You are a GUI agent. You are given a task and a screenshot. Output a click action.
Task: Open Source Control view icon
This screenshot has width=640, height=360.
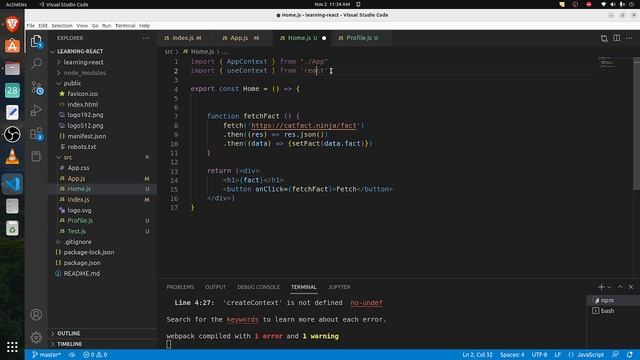[36, 87]
